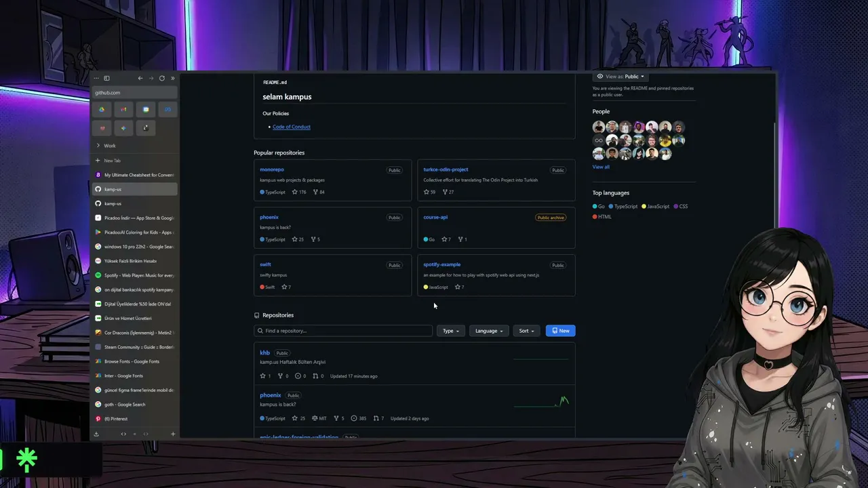Switch to Browse Fonts Google Fonts tab

[134, 361]
